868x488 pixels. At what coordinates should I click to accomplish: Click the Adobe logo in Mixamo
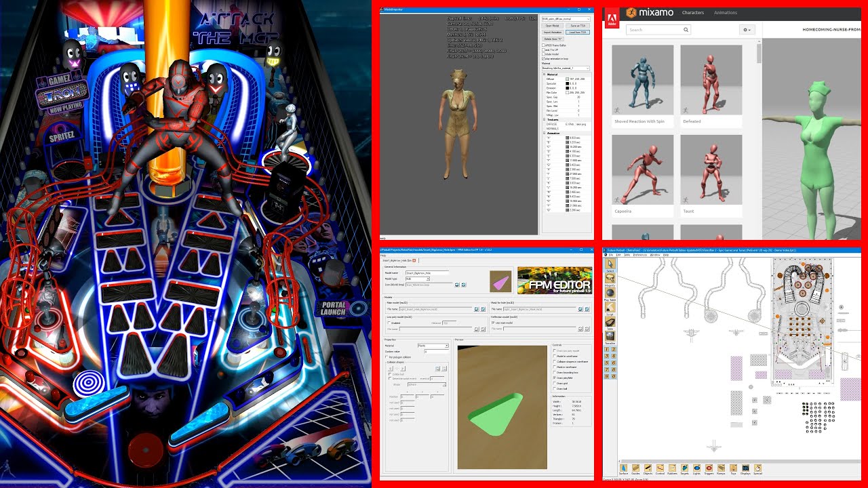[x=612, y=17]
